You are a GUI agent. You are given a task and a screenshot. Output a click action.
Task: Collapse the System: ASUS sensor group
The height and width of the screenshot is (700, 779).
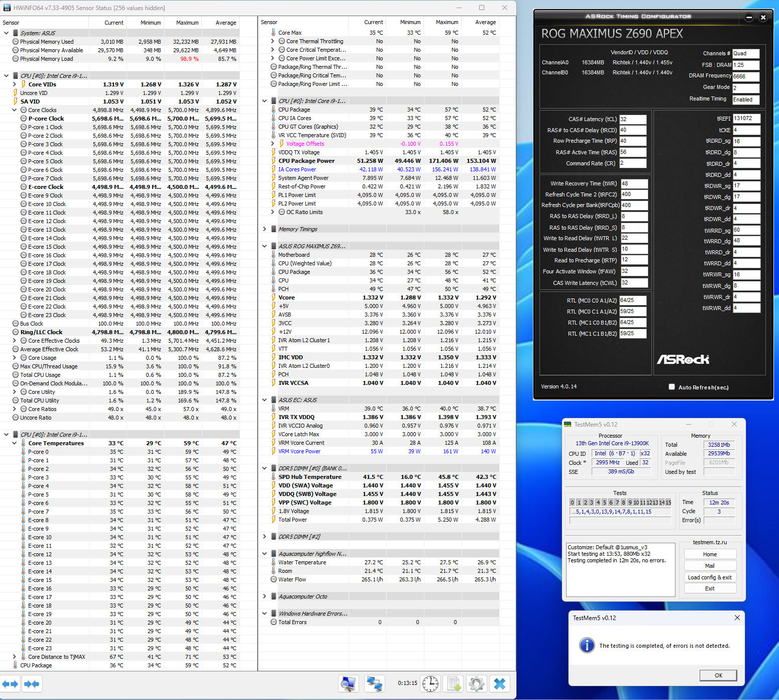[6, 33]
